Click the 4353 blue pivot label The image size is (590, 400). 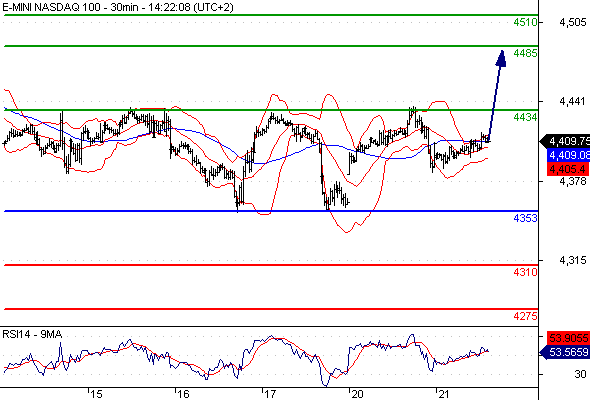[525, 218]
